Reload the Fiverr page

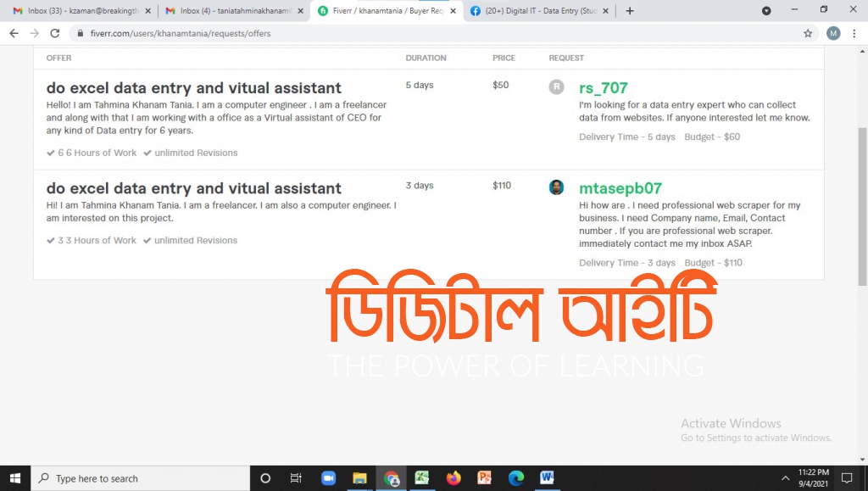[x=54, y=33]
